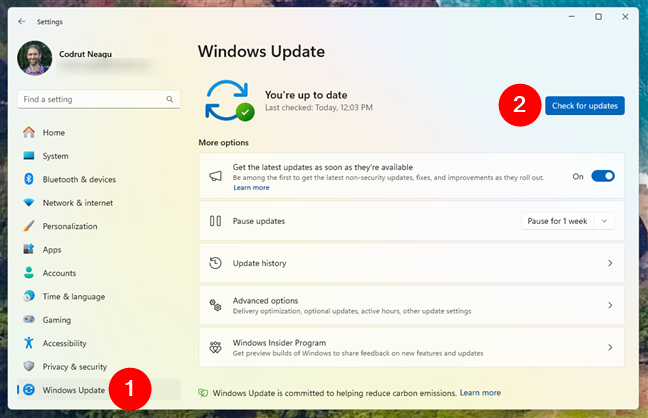This screenshot has width=648, height=418.
Task: Click the Advanced options gears icon
Action: [215, 306]
